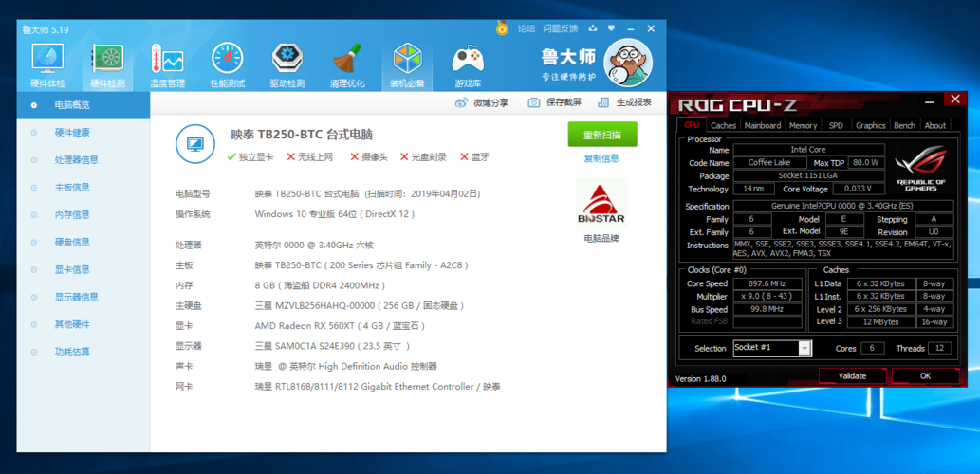
Task: Click the Core Speed 897.6 MHz field
Action: click(x=767, y=283)
